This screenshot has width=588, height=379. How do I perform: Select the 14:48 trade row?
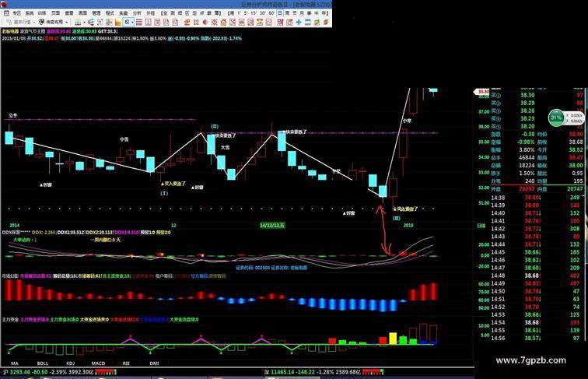[x=536, y=275]
